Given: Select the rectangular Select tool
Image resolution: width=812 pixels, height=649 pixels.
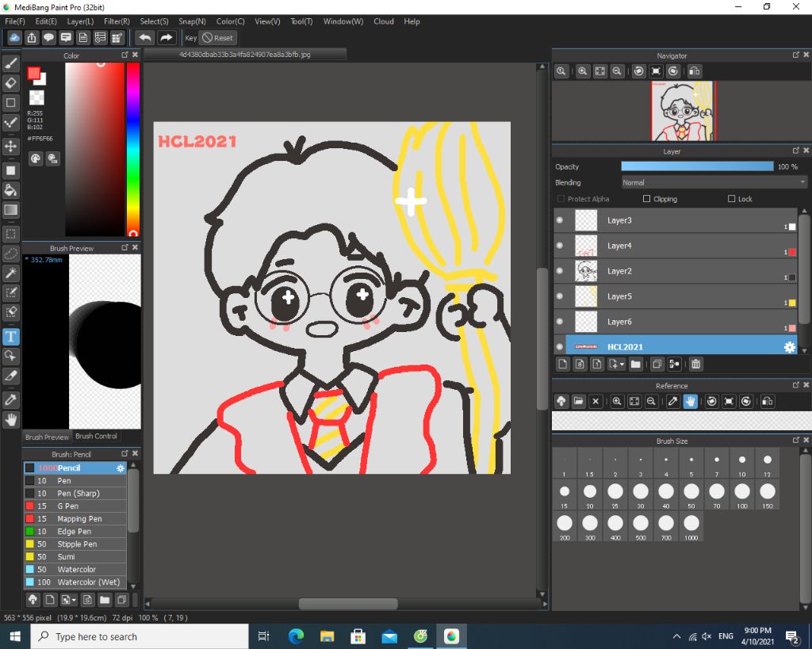Looking at the screenshot, I should pos(11,234).
